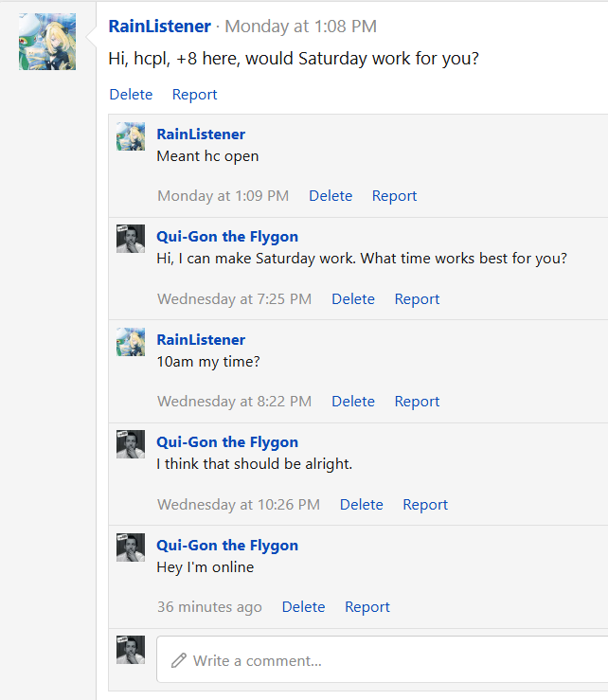
Task: Delete the comment posted 36 minutes ago
Action: click(303, 607)
